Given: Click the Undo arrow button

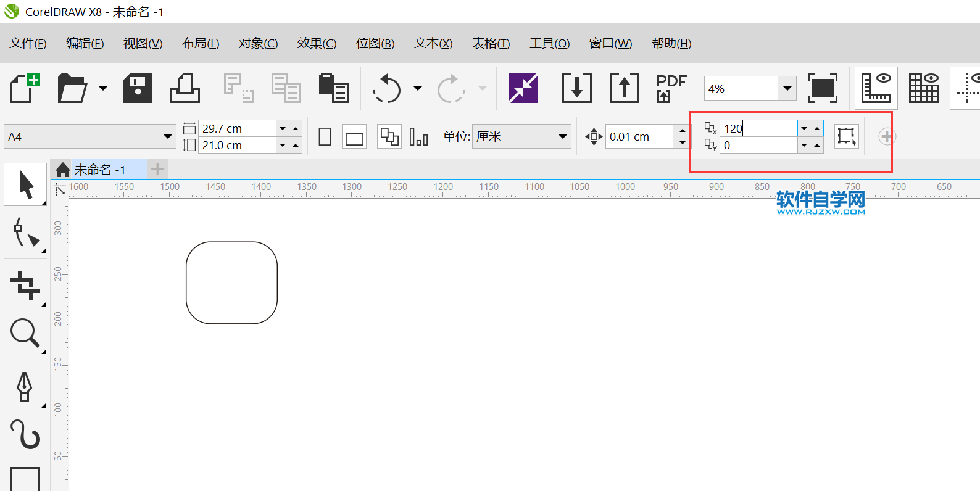Looking at the screenshot, I should [x=388, y=88].
